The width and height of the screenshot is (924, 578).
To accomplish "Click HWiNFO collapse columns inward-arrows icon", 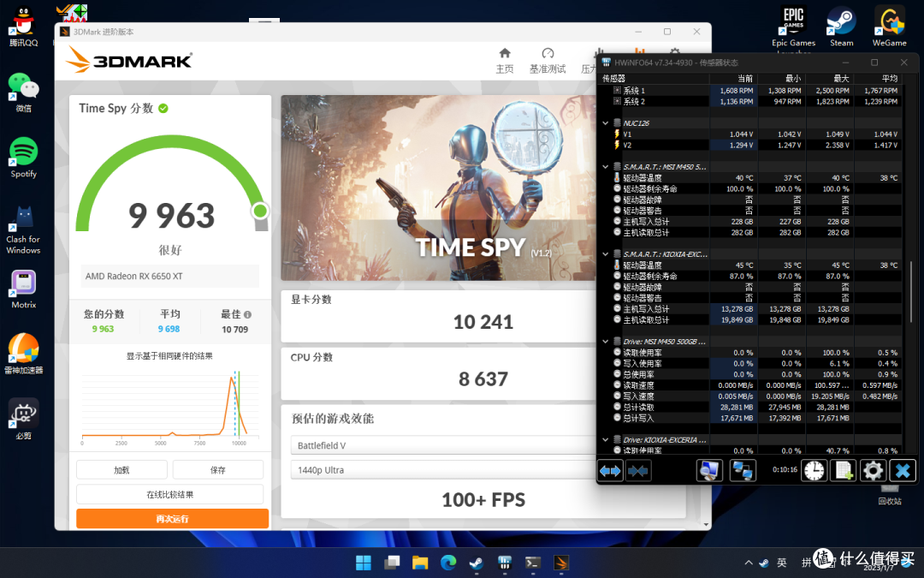I will 638,471.
